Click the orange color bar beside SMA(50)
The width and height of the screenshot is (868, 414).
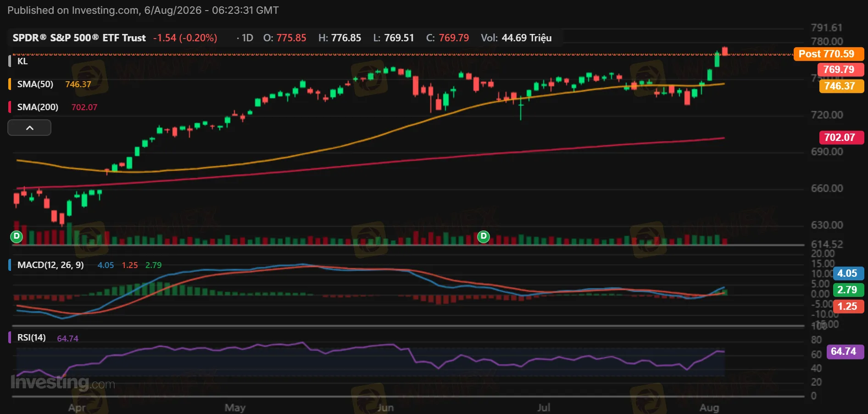tap(10, 84)
